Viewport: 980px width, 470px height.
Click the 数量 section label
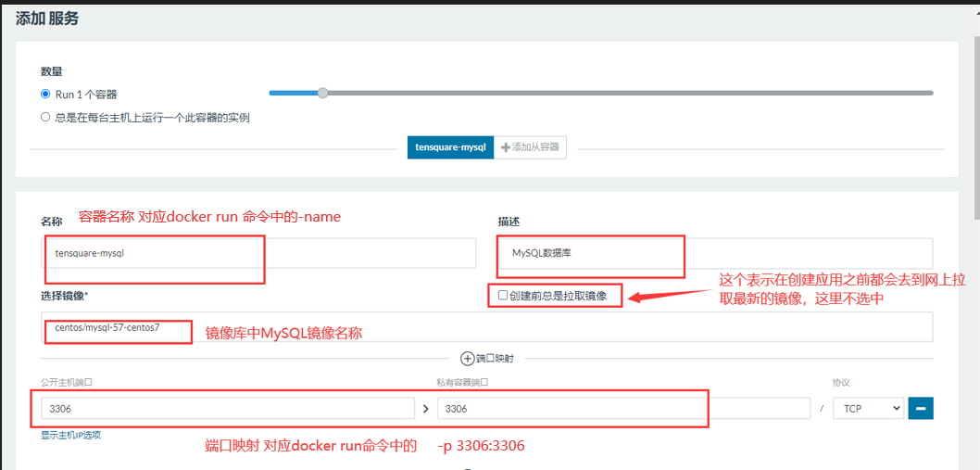point(52,71)
